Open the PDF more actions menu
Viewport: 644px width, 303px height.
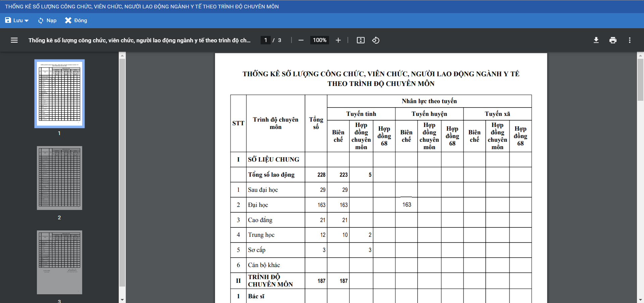click(x=630, y=40)
